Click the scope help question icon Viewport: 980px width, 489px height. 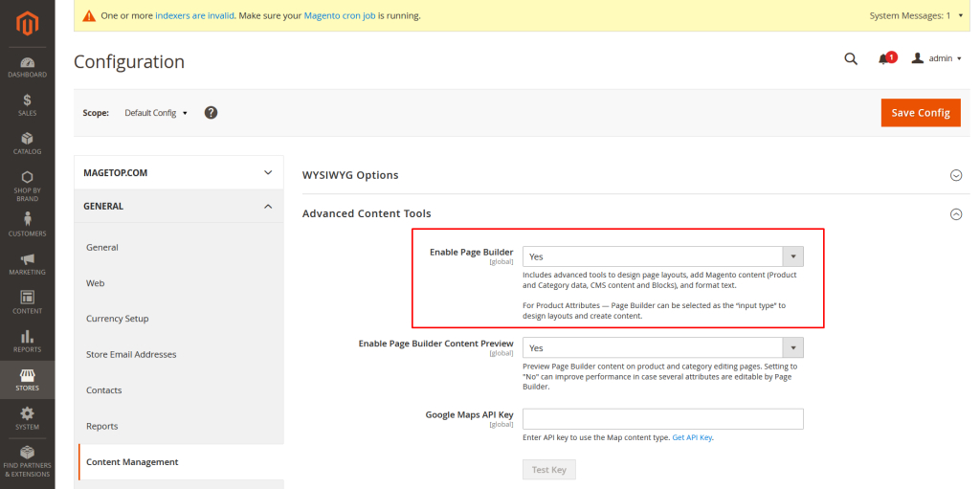(x=212, y=112)
